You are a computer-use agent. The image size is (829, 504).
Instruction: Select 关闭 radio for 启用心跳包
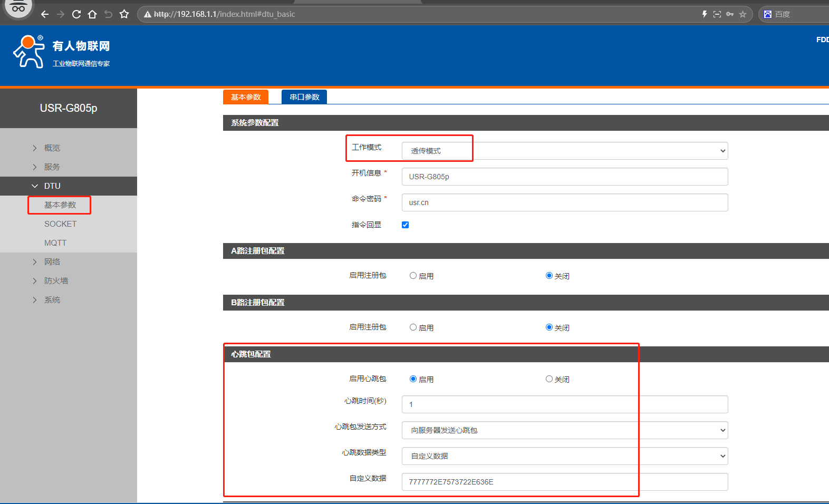(549, 379)
